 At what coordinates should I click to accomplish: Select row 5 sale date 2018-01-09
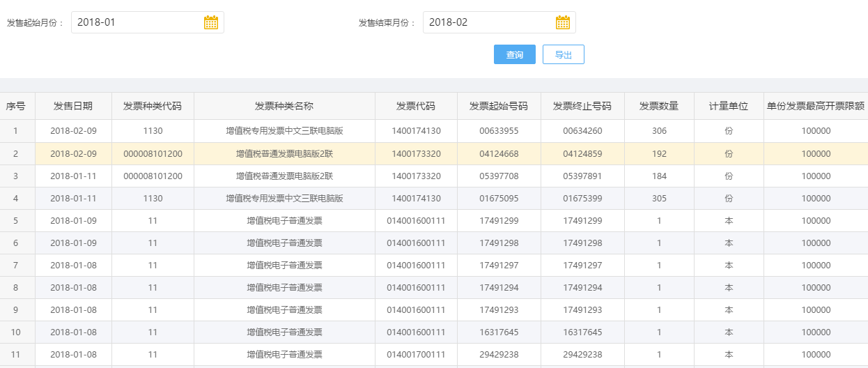click(73, 220)
